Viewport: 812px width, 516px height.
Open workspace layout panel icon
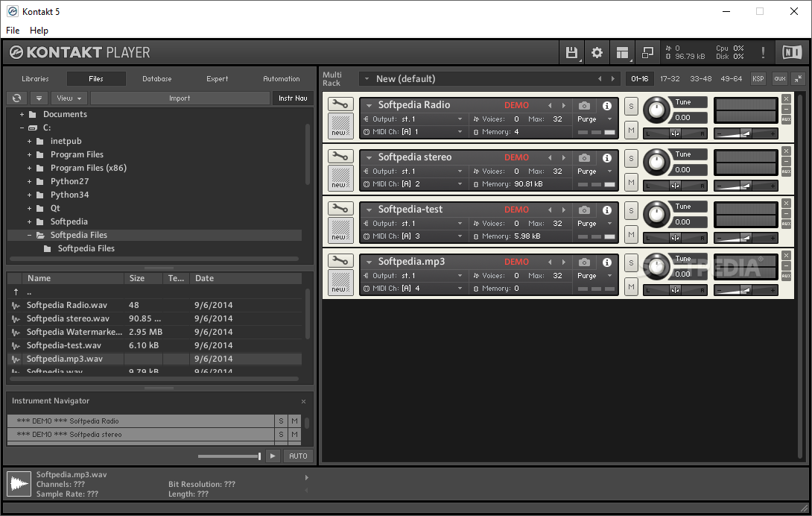coord(623,52)
